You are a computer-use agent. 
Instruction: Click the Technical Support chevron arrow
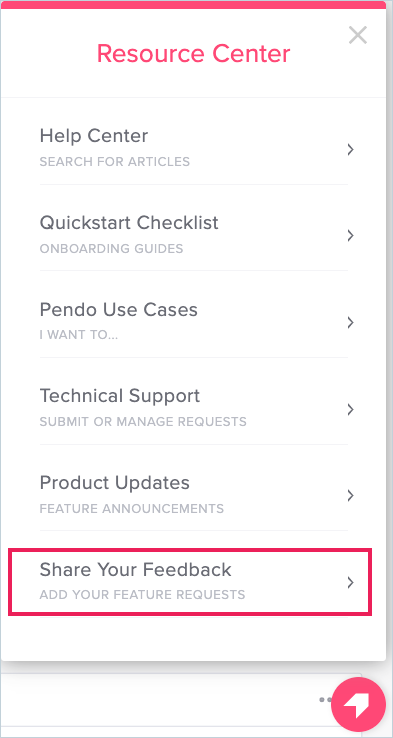(350, 409)
